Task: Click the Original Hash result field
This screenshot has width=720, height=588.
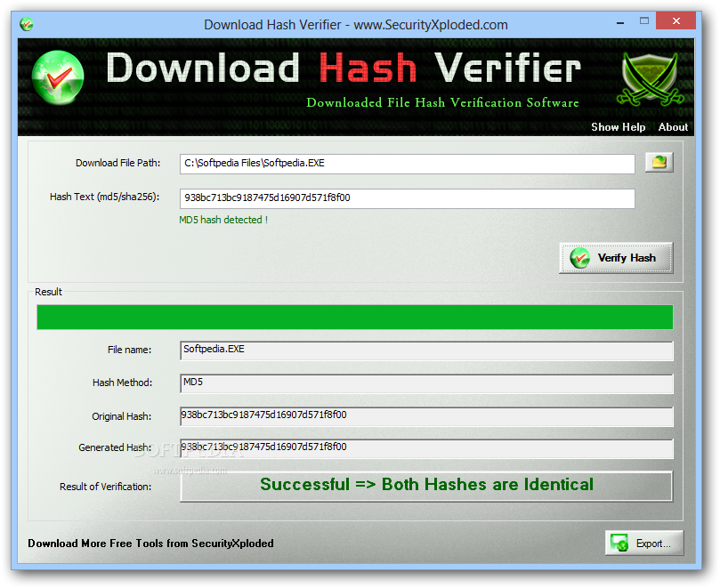Action: click(x=426, y=416)
